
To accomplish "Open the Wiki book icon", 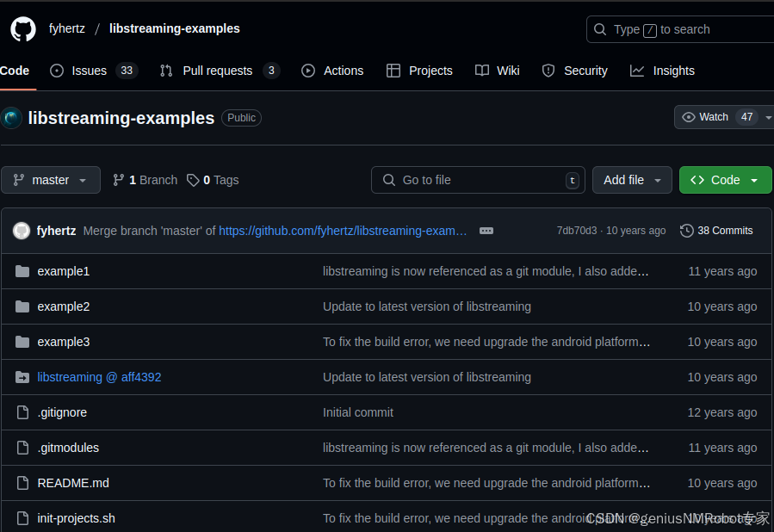I will pos(481,71).
